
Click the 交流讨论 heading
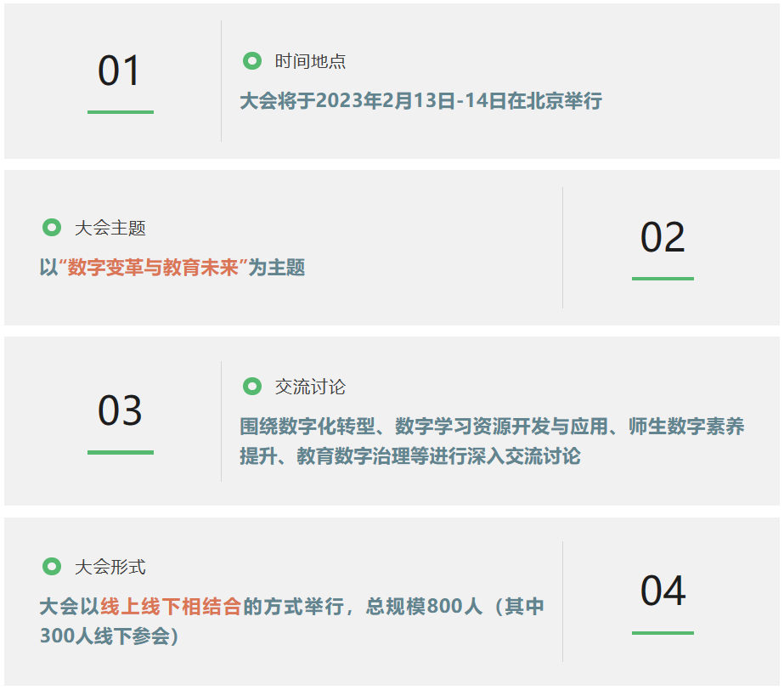310,387
